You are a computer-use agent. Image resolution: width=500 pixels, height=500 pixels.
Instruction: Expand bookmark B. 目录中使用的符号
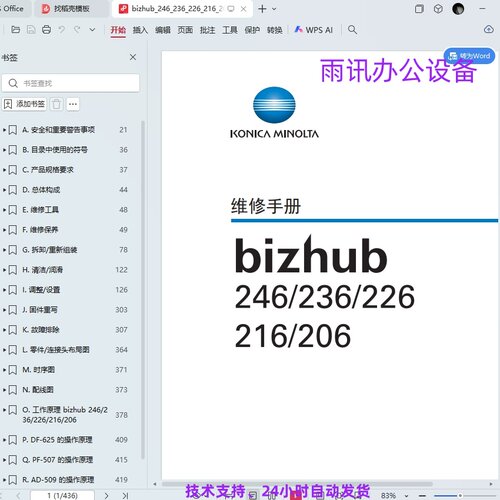(4, 150)
